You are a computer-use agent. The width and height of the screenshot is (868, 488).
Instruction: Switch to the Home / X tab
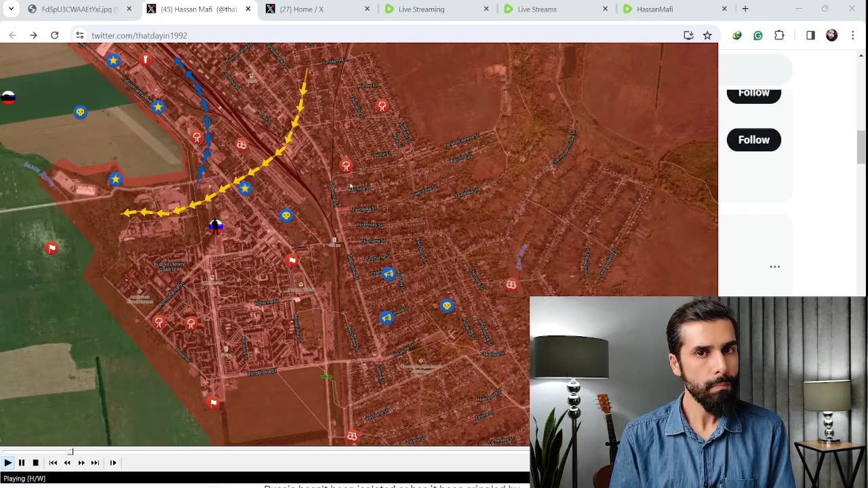coord(319,9)
